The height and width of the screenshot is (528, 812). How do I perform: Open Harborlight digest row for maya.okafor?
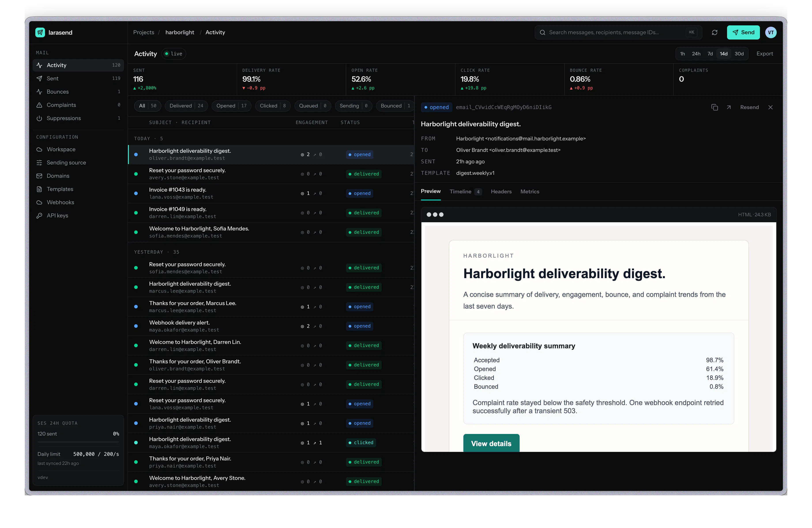[x=271, y=443]
